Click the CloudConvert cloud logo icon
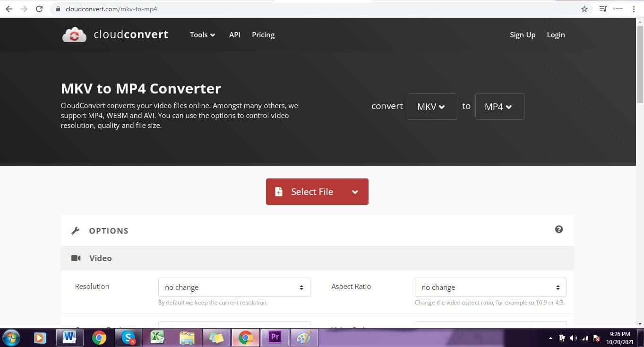 [74, 35]
